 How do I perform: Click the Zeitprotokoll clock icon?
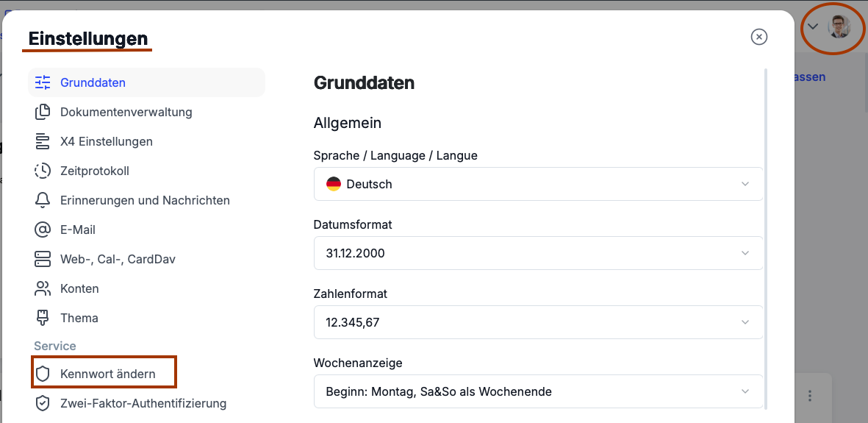click(x=43, y=171)
